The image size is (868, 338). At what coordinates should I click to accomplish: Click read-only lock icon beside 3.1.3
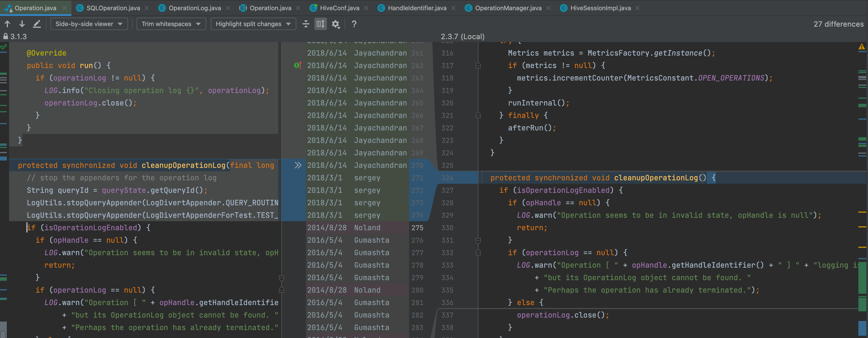pyautogui.click(x=5, y=36)
